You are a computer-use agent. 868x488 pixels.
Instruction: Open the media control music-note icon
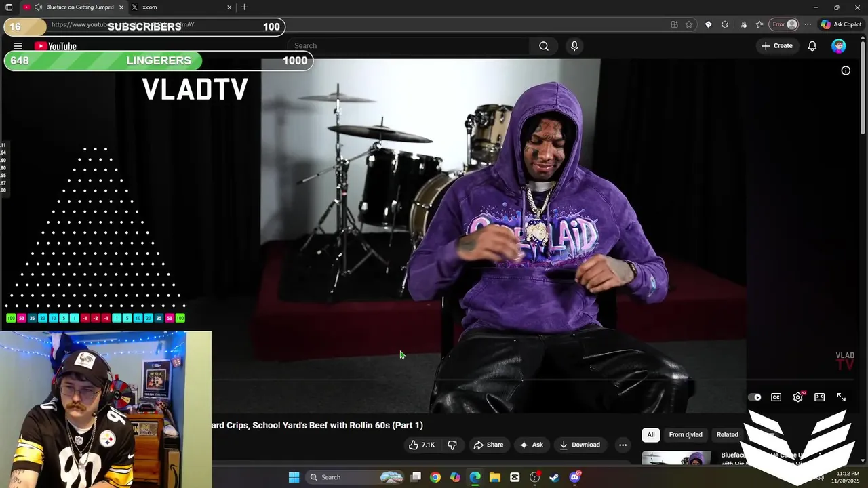(743, 24)
